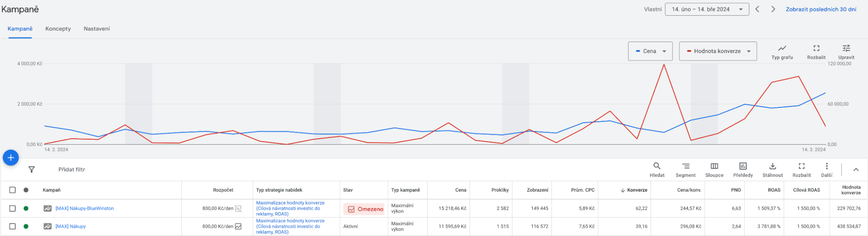This screenshot has height=236, width=868.
Task: Click Rozbalit icon above the chart
Action: (816, 49)
